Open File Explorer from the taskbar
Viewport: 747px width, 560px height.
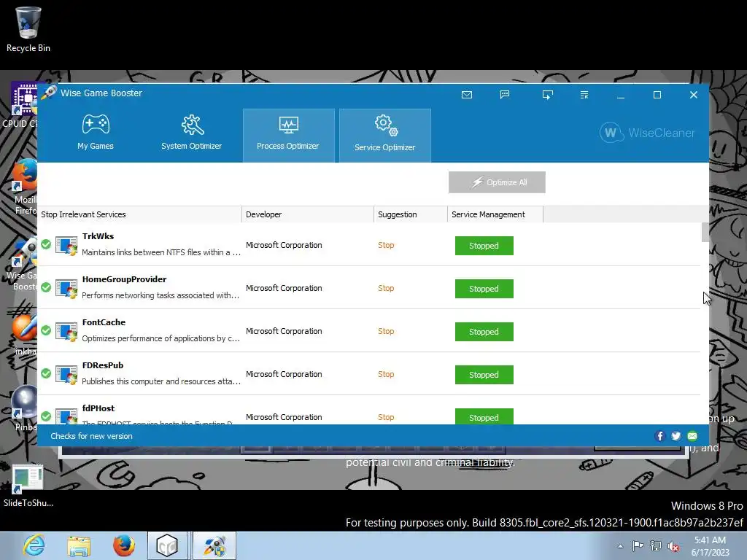[x=79, y=545]
